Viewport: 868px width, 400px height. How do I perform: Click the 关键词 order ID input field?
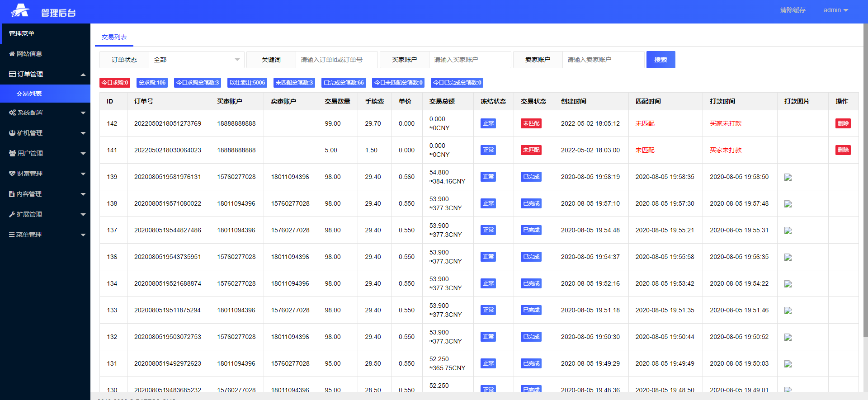[x=337, y=60]
